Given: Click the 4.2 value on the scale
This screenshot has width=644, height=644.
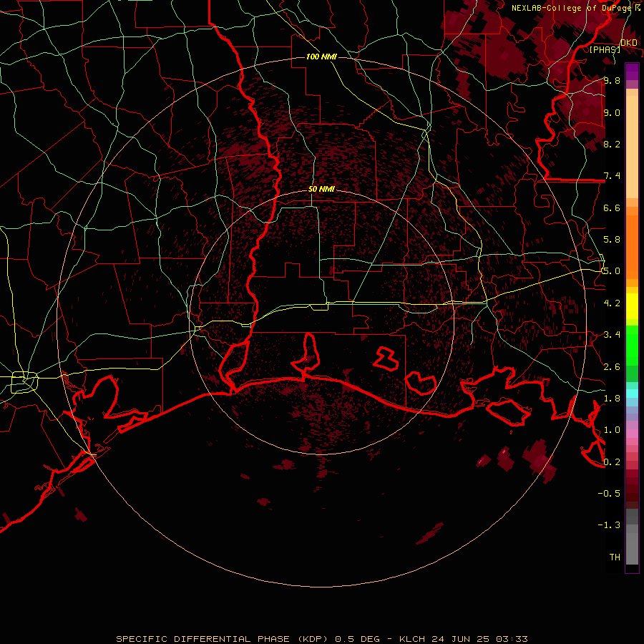Looking at the screenshot, I should click(x=612, y=303).
